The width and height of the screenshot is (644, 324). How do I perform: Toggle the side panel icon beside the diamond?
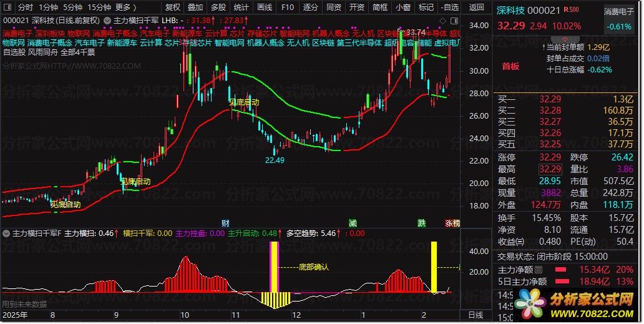click(454, 21)
